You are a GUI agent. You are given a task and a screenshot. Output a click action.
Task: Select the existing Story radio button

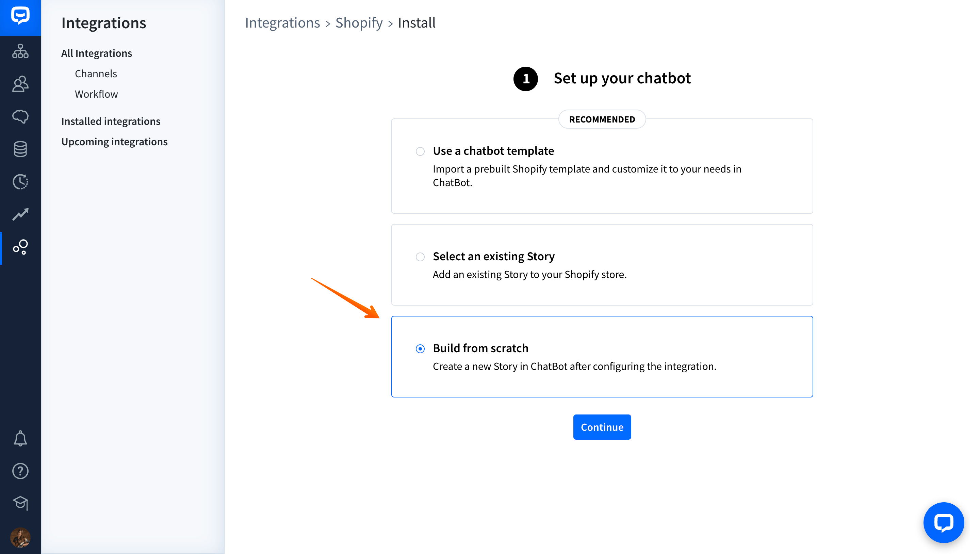(x=420, y=257)
